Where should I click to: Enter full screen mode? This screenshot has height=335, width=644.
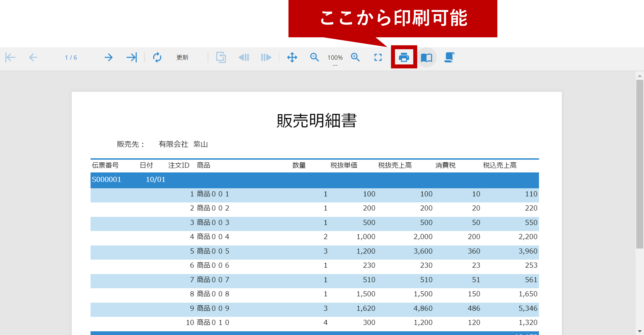[x=378, y=57]
